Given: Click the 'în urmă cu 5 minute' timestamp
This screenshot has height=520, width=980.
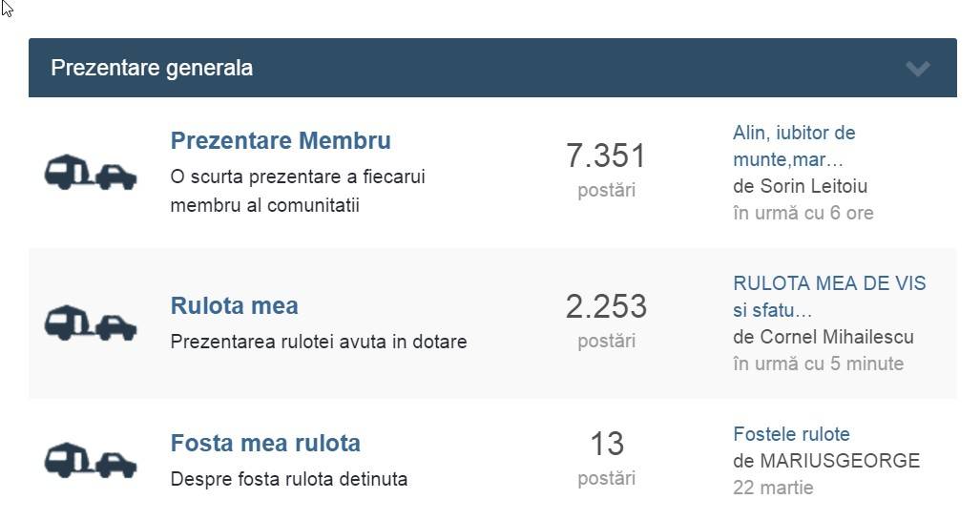Looking at the screenshot, I should 818,364.
